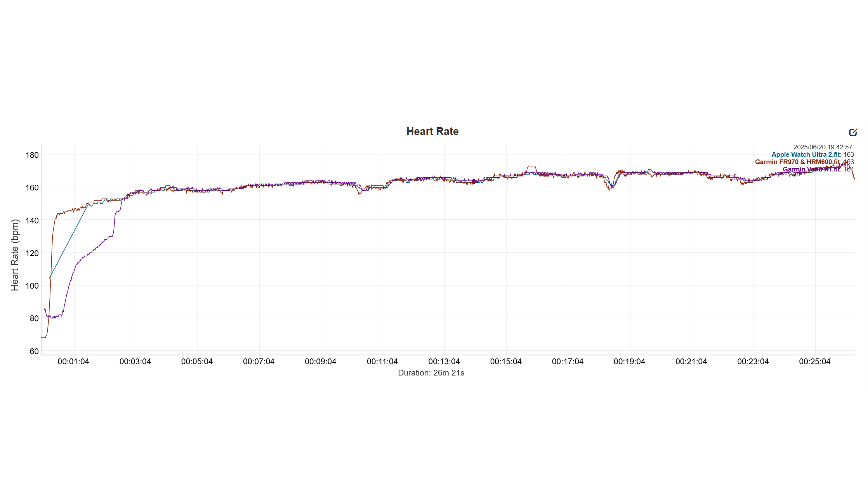868x488 pixels.
Task: Click the flat red spike near 00:16
Action: coord(531,166)
